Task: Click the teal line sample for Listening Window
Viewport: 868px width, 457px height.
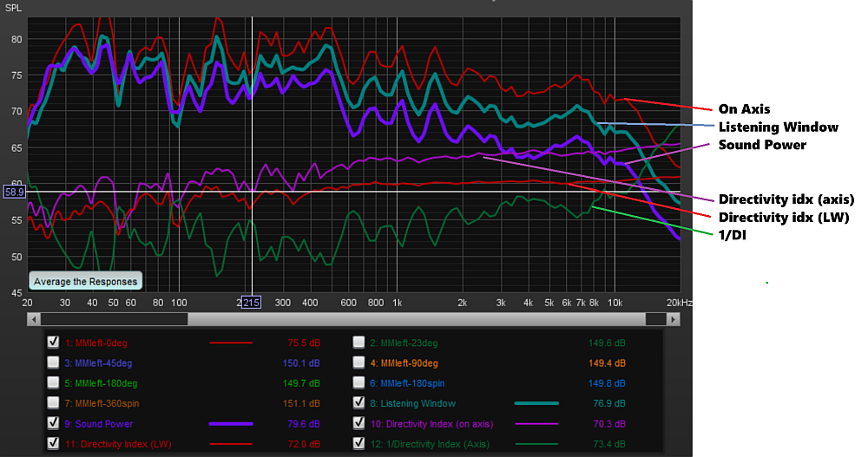Action: 536,403
